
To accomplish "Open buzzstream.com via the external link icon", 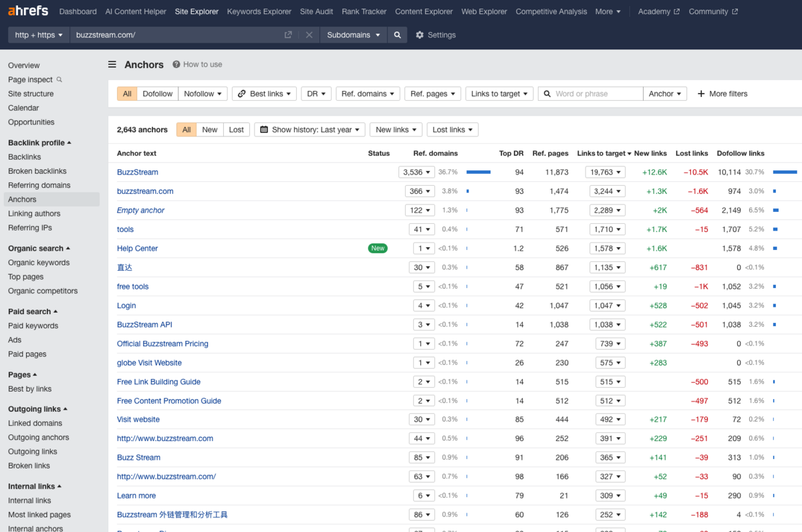I will pos(289,35).
